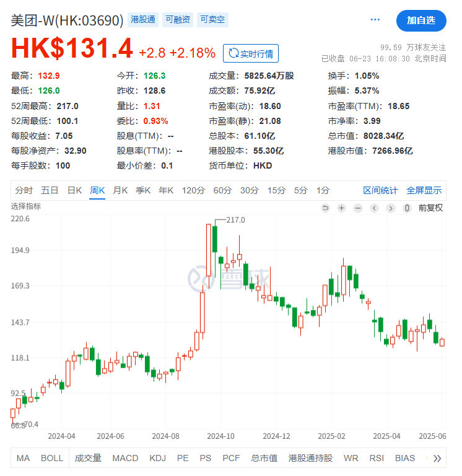The height and width of the screenshot is (476, 462).
Task: Expand more indicators with double chevron
Action: click(x=437, y=459)
